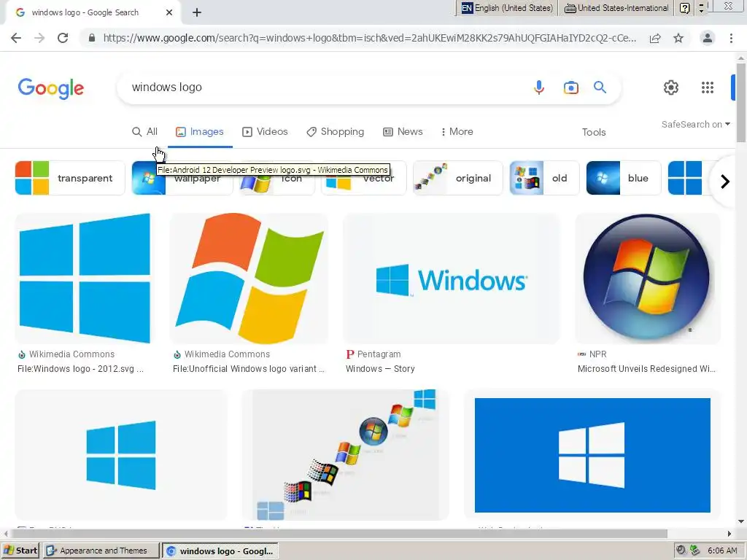747x560 pixels.
Task: Open the Google apps grid
Action: coord(708,87)
